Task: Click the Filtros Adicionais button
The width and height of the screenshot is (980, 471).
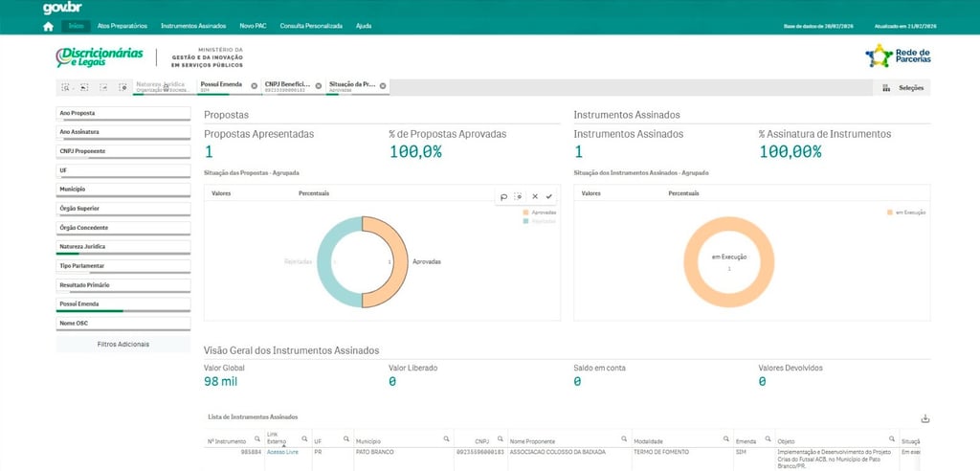Action: pos(123,344)
